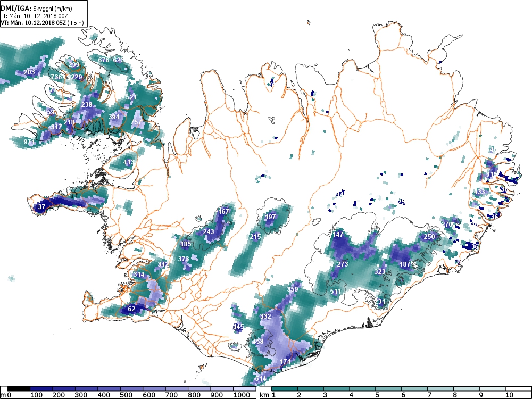The height and width of the screenshot is (399, 532).
Task: Click the teal swatch labeled 5 in the km legend
Action: [388, 389]
